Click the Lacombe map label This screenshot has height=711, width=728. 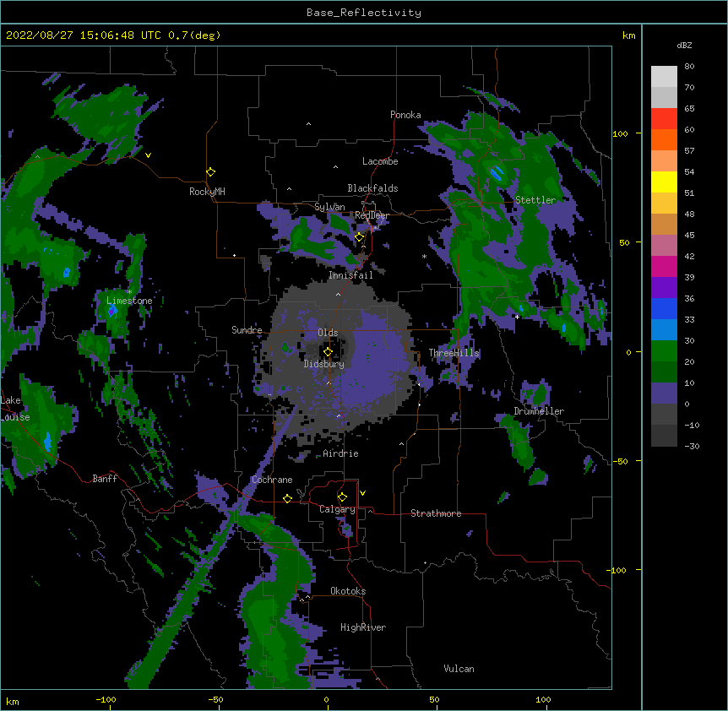coord(380,161)
